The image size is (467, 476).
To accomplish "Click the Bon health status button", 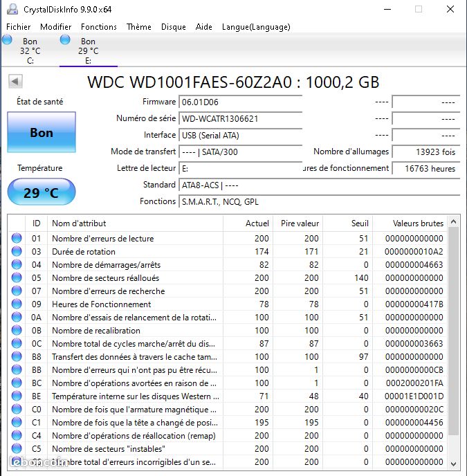I will (x=42, y=132).
